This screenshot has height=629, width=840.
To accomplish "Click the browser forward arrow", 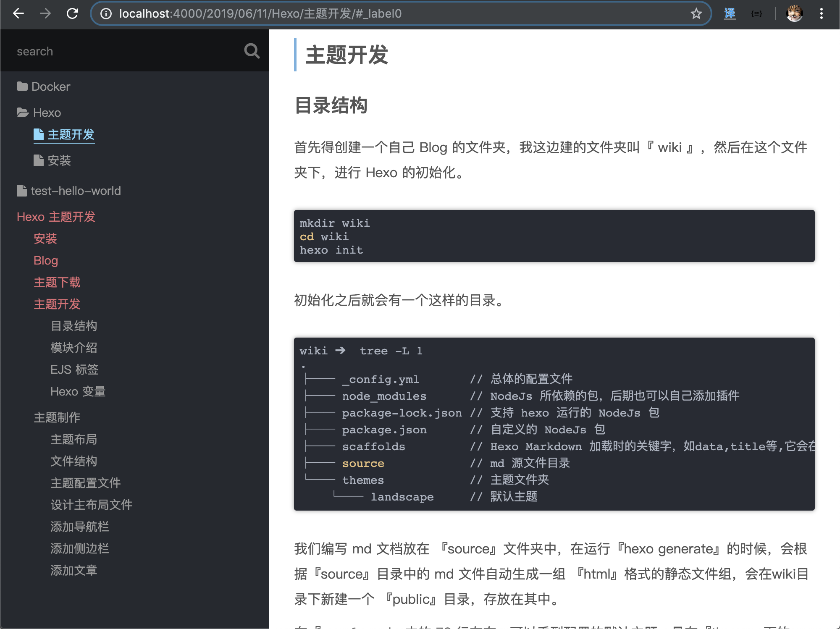I will point(45,13).
